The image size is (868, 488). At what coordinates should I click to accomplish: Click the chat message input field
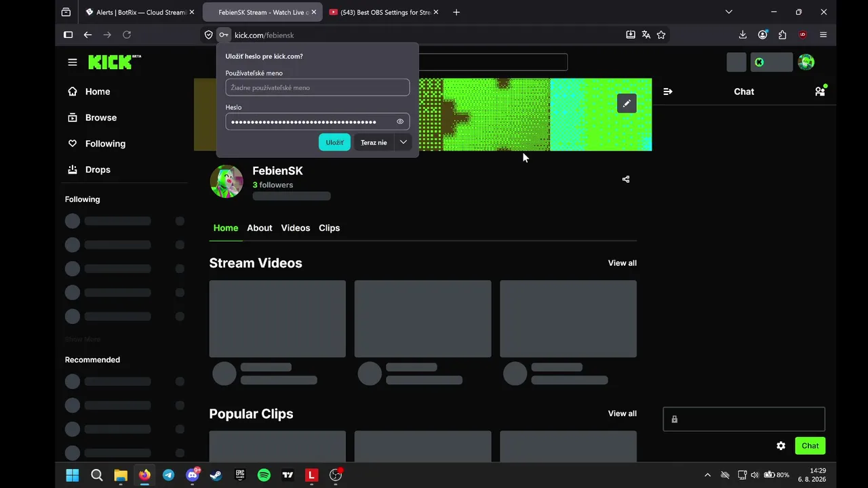(744, 420)
